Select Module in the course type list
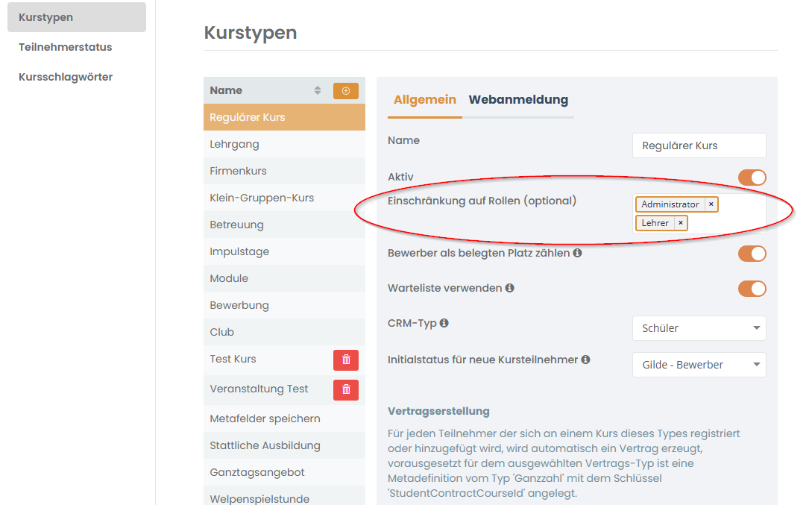812x505 pixels. pos(284,279)
